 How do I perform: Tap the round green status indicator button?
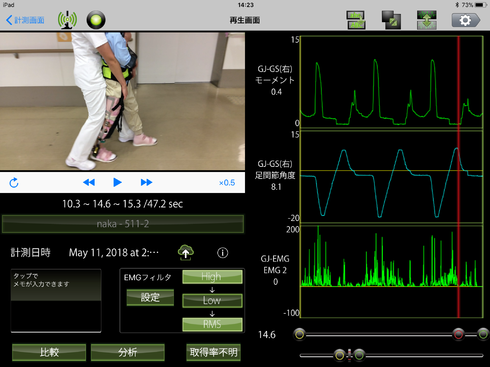click(x=96, y=20)
